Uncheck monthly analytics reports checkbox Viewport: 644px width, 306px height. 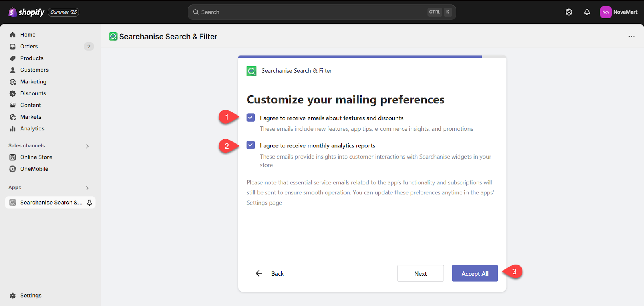coord(251,145)
